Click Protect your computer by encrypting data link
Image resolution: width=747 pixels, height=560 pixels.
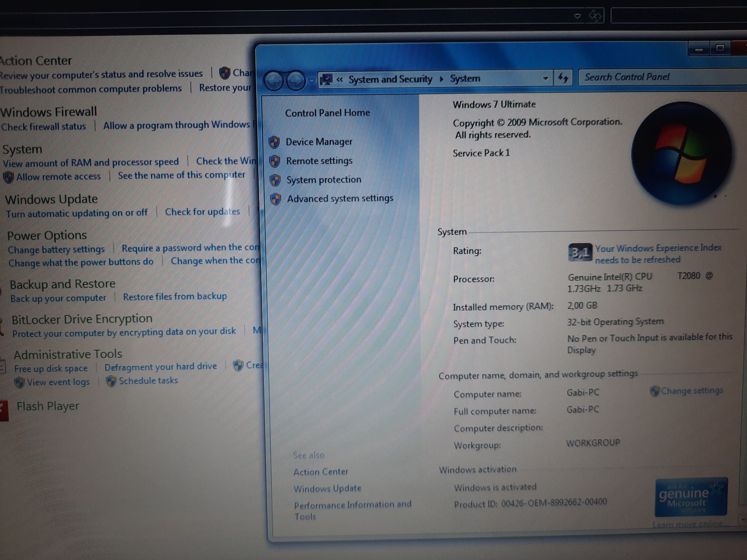point(124,332)
